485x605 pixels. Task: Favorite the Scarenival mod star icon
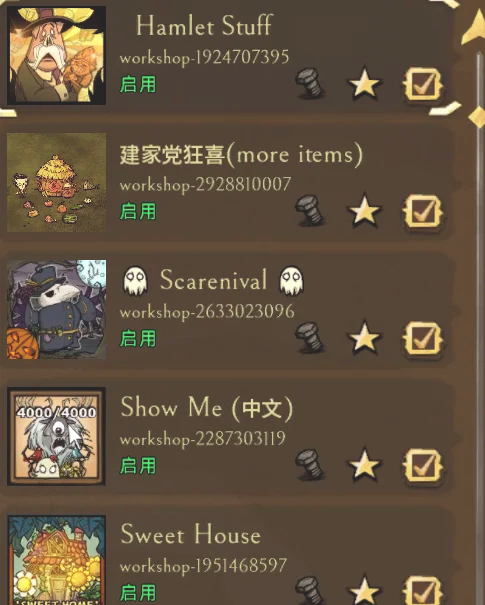point(364,337)
